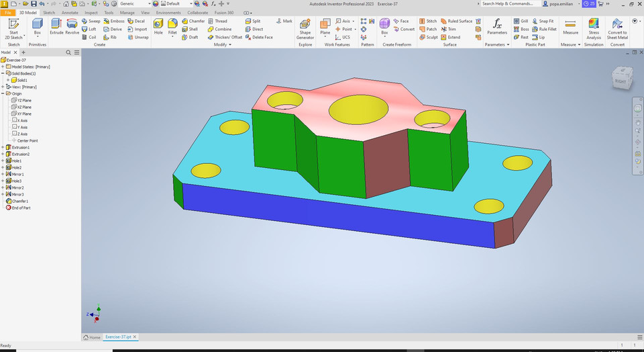Open the File menu

[x=8, y=12]
